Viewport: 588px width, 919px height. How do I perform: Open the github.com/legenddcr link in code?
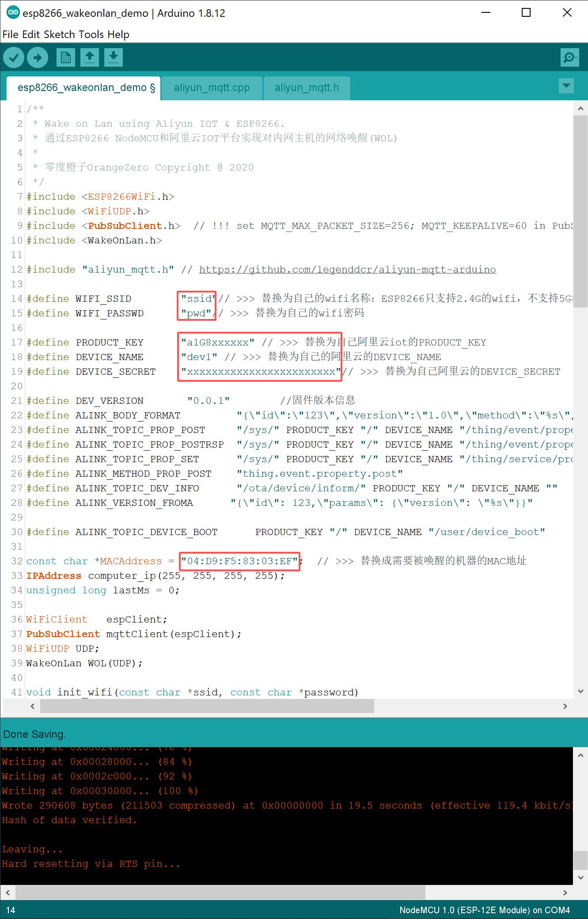(x=347, y=270)
